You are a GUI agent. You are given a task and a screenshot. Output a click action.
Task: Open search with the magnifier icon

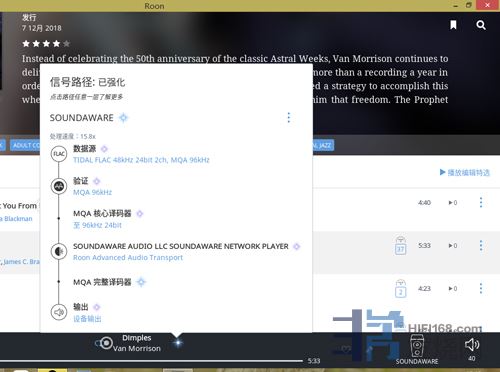coord(481,25)
